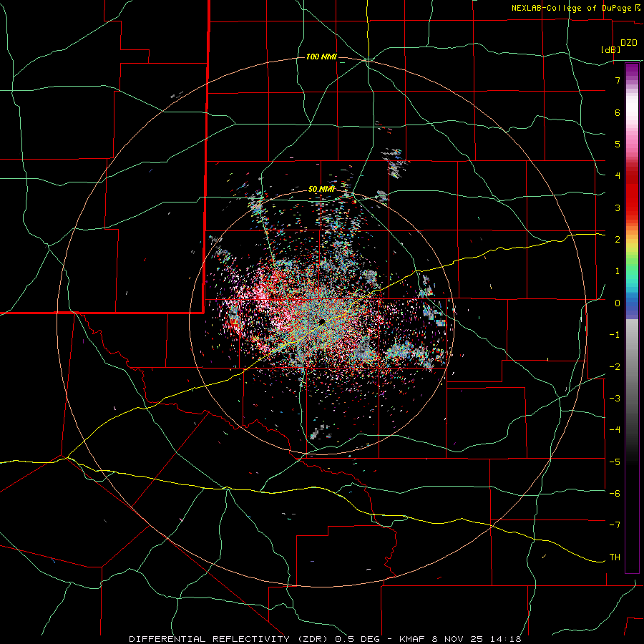The width and height of the screenshot is (644, 644).
Task: Click the 100 NMI range ring label
Action: 321,57
